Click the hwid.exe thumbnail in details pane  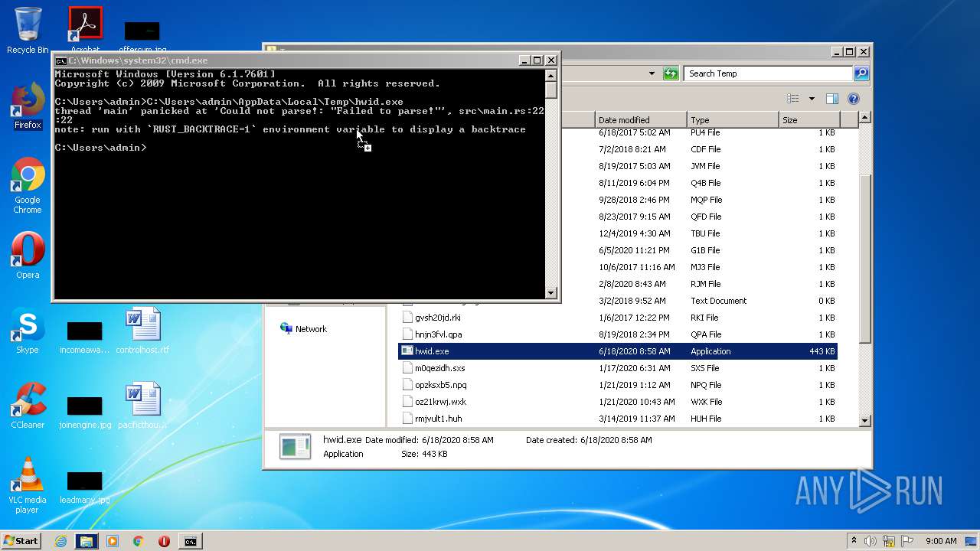tap(295, 446)
